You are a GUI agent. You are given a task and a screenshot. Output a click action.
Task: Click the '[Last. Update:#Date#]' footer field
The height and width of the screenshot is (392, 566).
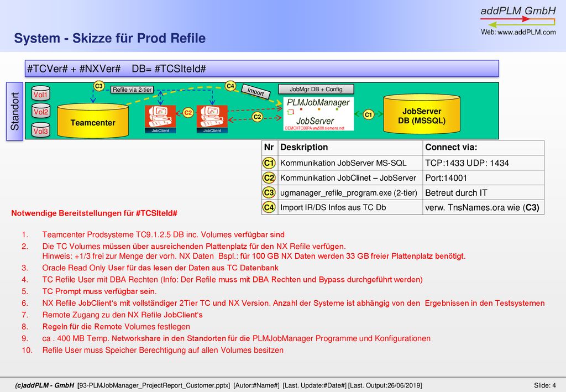click(315, 385)
